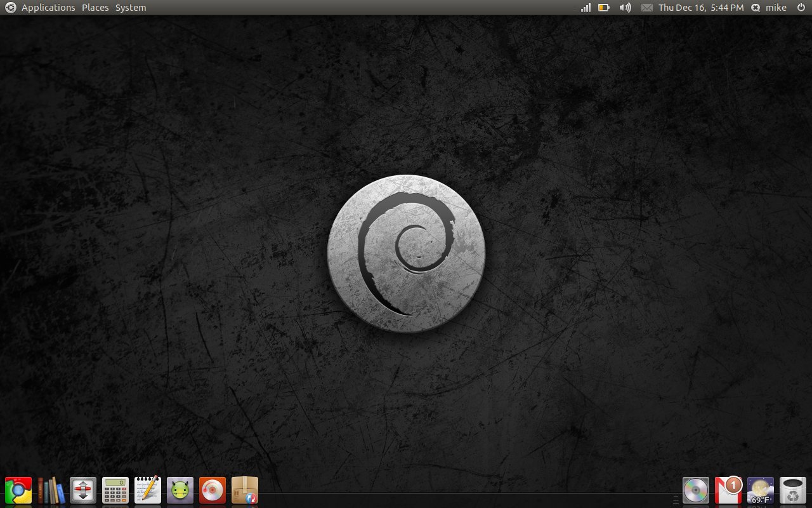812x508 pixels.
Task: Open the trash can in the dock
Action: click(x=793, y=490)
